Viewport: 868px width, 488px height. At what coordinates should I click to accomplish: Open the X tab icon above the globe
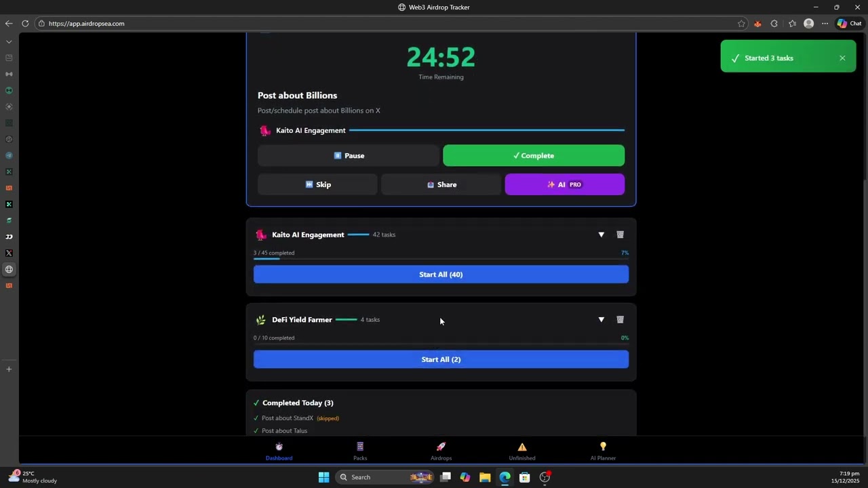(9, 253)
